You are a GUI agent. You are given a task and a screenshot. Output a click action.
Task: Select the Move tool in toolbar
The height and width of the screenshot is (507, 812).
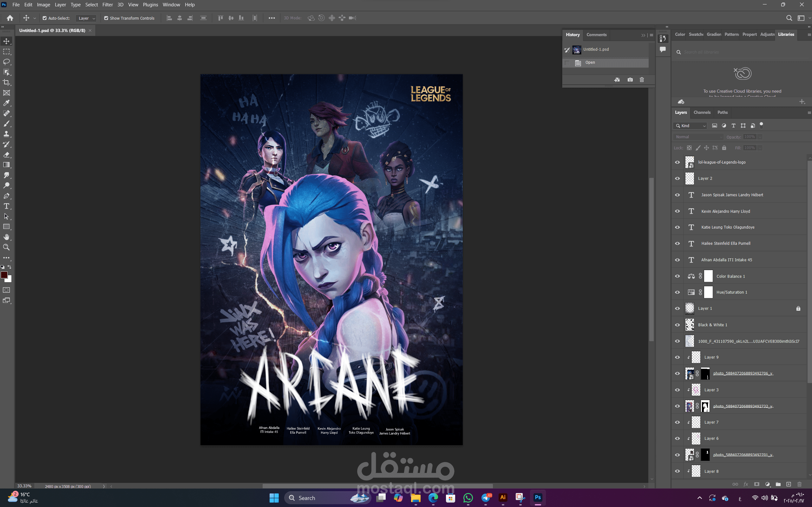click(6, 41)
